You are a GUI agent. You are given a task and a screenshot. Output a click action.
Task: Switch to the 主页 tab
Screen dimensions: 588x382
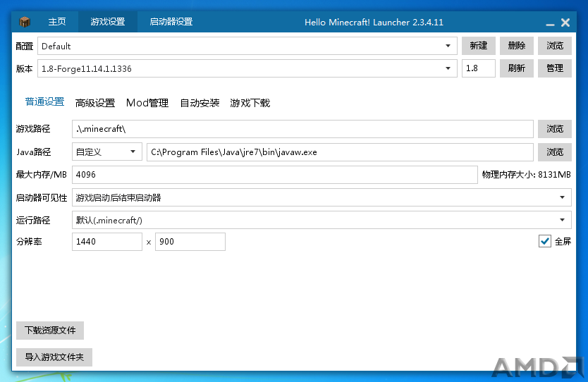(57, 22)
